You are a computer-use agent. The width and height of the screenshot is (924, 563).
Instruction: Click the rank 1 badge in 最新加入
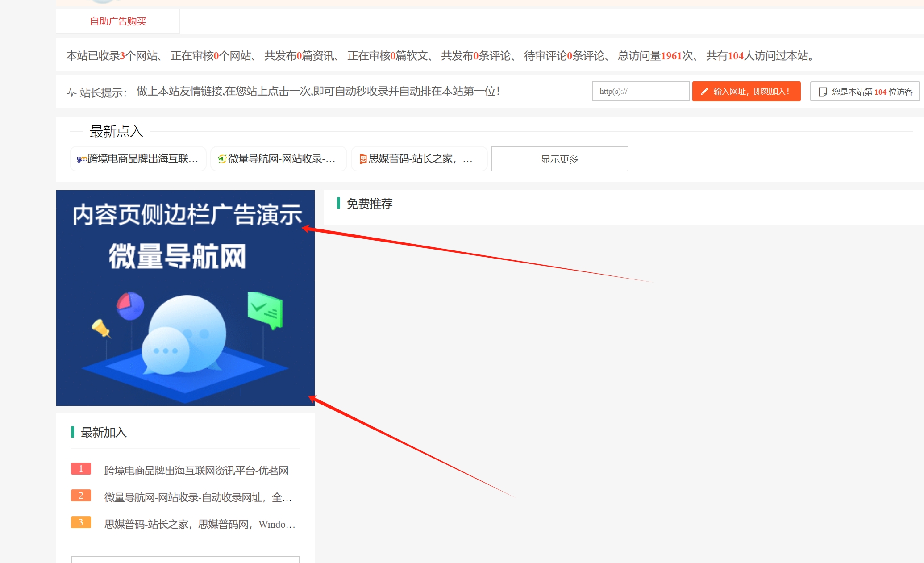point(81,469)
